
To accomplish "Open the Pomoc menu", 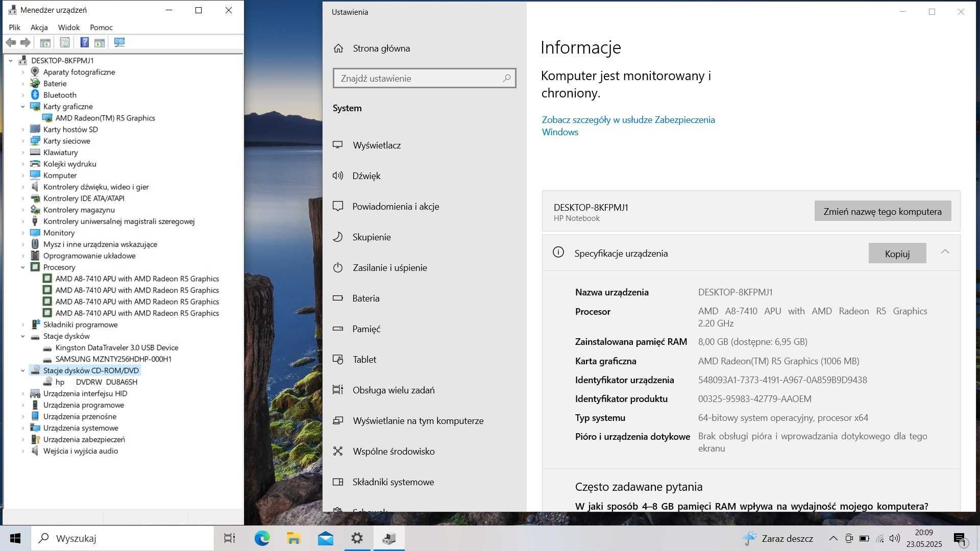I will [x=101, y=28].
